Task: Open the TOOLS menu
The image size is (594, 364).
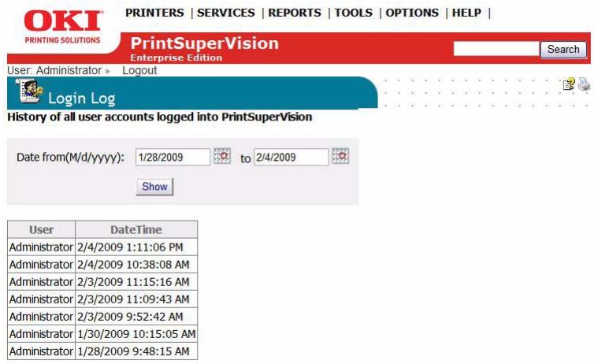Action: pos(354,13)
